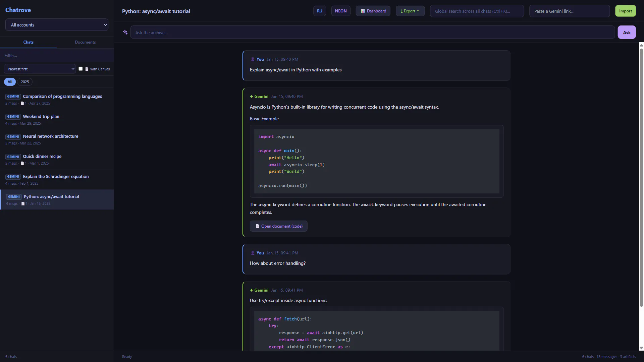644x362 pixels.
Task: Click the user avatar on the 09:40 PM You message
Action: (x=253, y=59)
